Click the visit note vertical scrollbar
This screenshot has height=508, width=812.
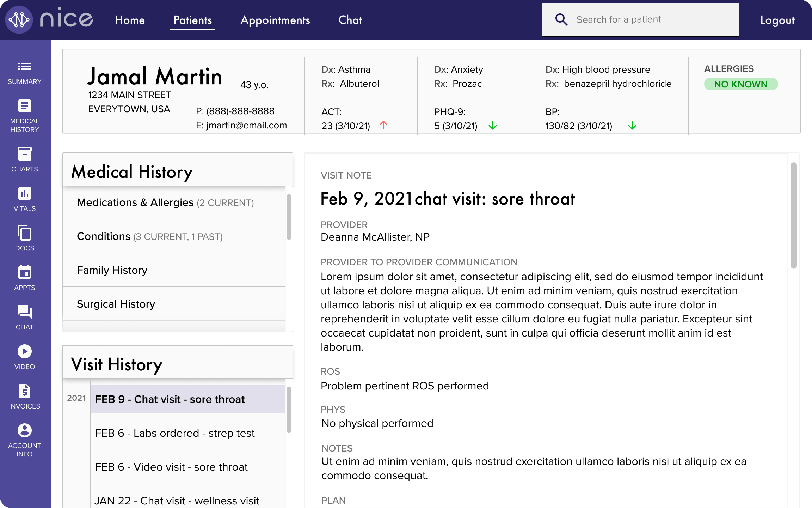(793, 215)
